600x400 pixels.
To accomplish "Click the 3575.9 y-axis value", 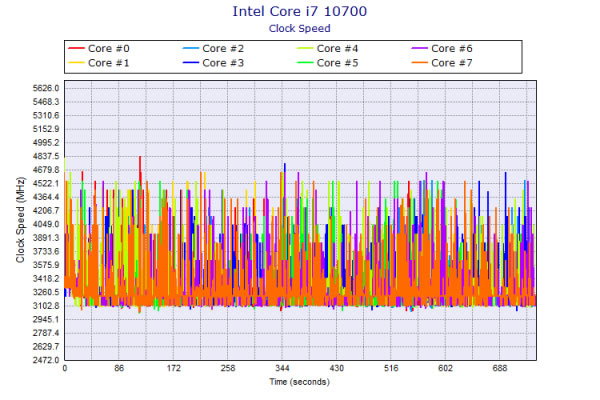I will [x=46, y=265].
